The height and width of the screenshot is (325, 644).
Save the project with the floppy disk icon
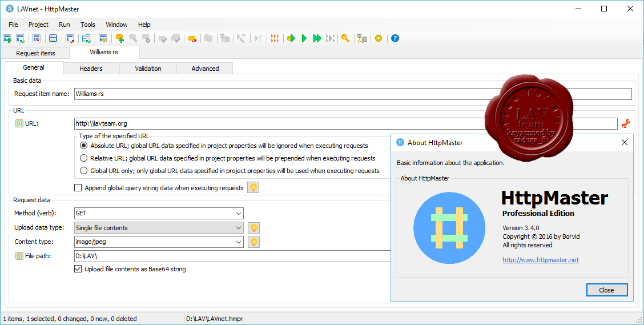tap(53, 39)
